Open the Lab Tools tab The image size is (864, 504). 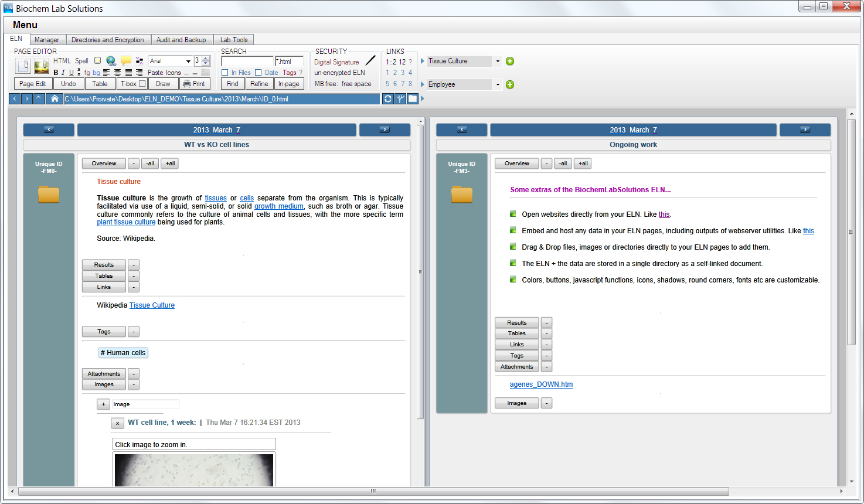[234, 40]
